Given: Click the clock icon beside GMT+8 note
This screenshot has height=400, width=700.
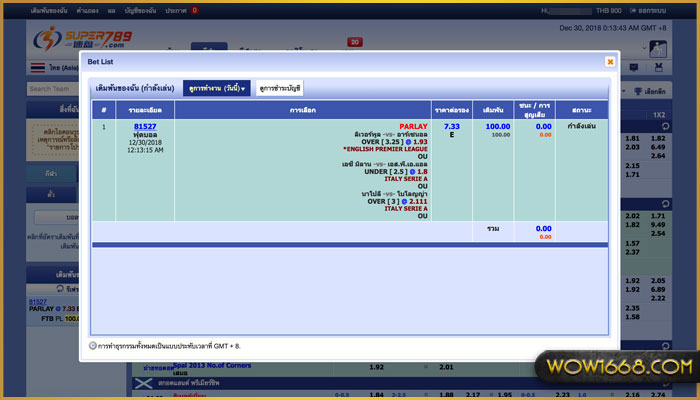Looking at the screenshot, I should [x=93, y=345].
